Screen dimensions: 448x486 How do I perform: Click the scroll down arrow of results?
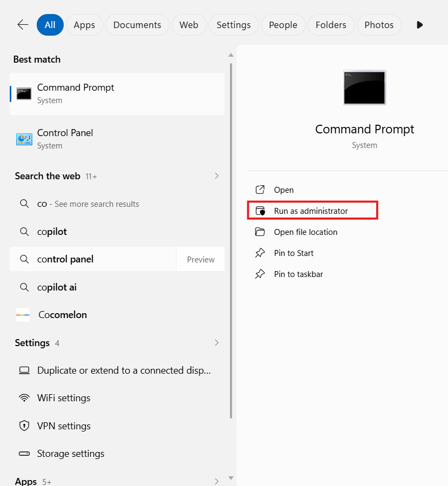(x=231, y=478)
